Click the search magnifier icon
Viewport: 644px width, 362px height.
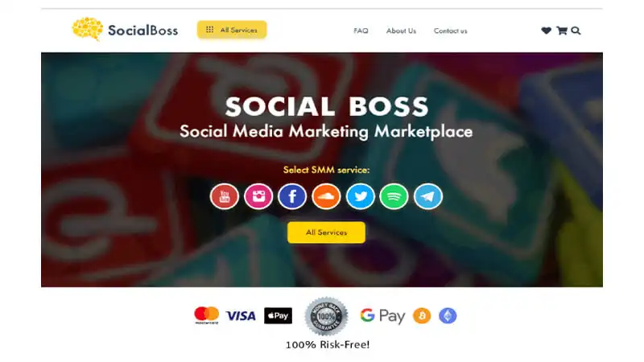coord(576,31)
